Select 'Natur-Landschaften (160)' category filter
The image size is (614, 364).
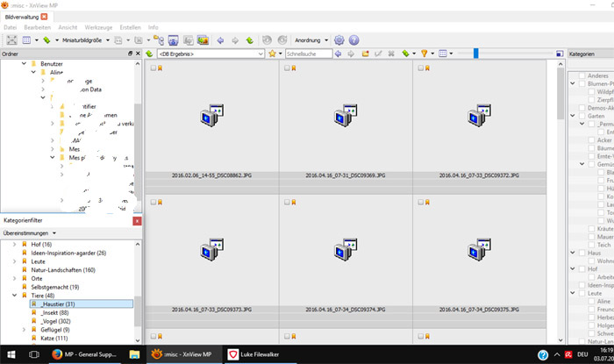68,270
